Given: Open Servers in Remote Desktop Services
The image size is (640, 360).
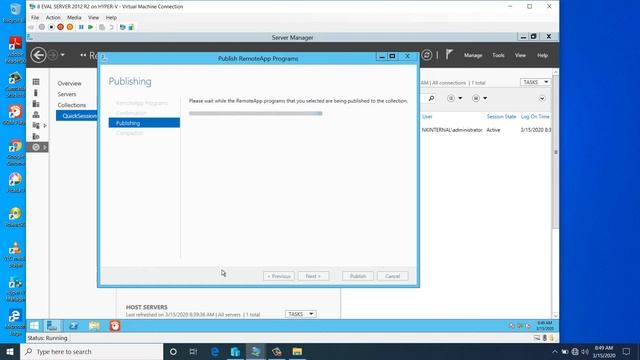Looking at the screenshot, I should 67,94.
